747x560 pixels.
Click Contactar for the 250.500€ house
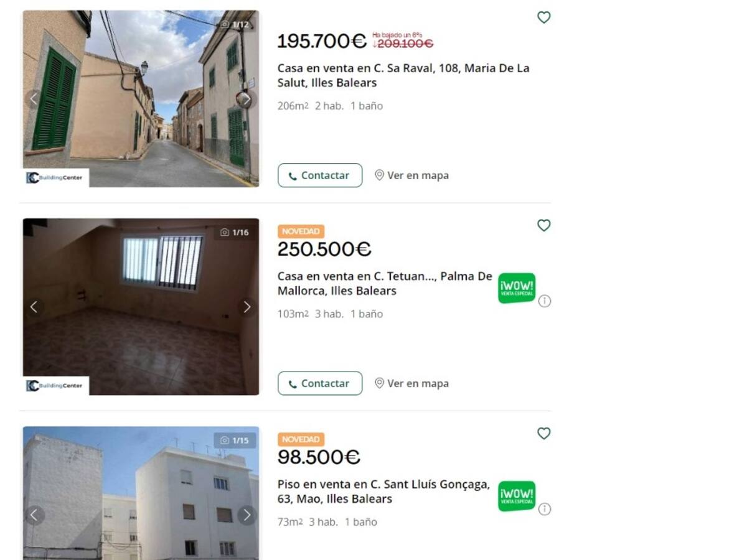[x=320, y=383]
